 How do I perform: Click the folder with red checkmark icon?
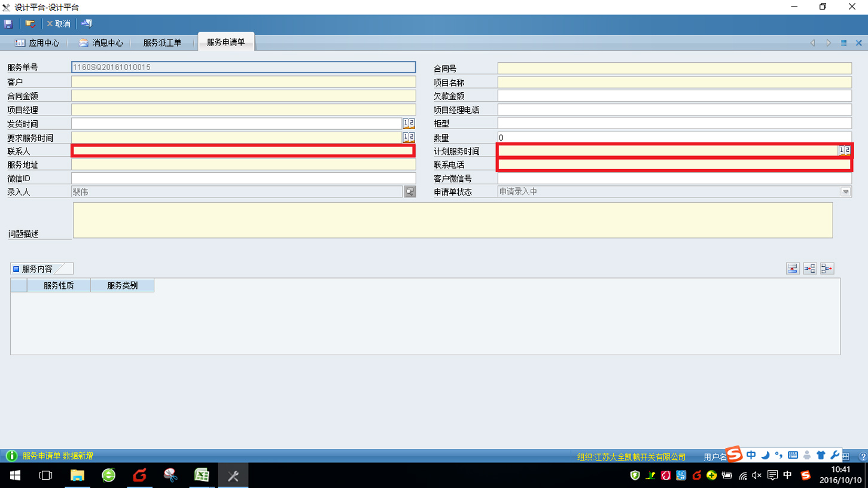click(30, 24)
